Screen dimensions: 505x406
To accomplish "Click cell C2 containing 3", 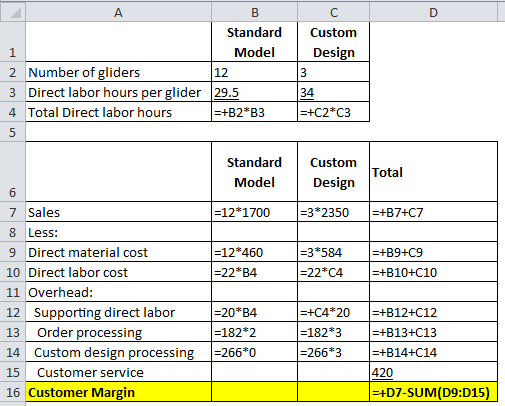I will (x=333, y=72).
